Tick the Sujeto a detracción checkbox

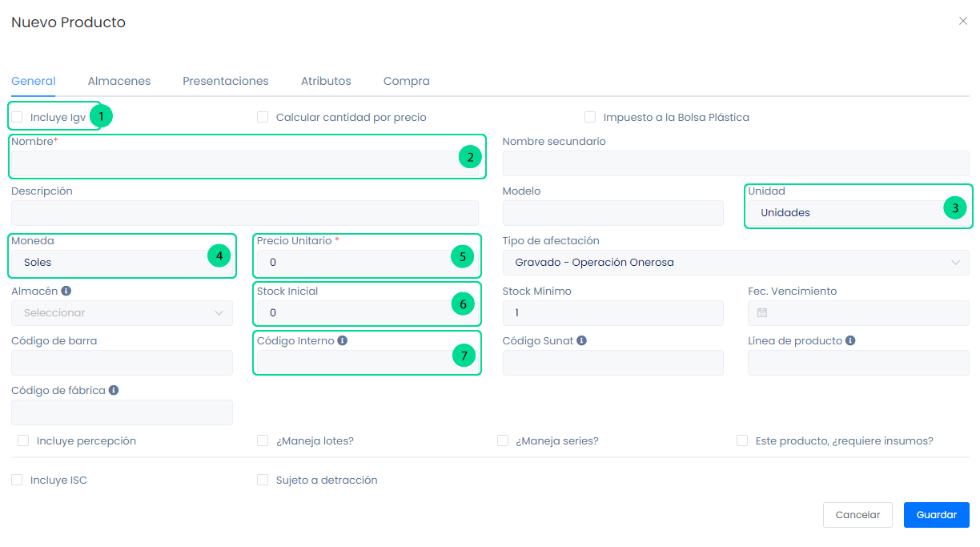point(263,480)
